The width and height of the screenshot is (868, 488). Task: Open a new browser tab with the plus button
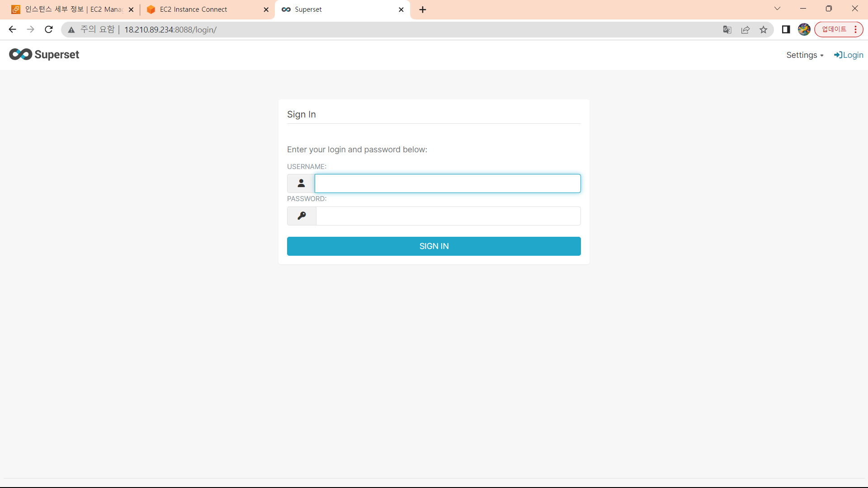tap(423, 9)
